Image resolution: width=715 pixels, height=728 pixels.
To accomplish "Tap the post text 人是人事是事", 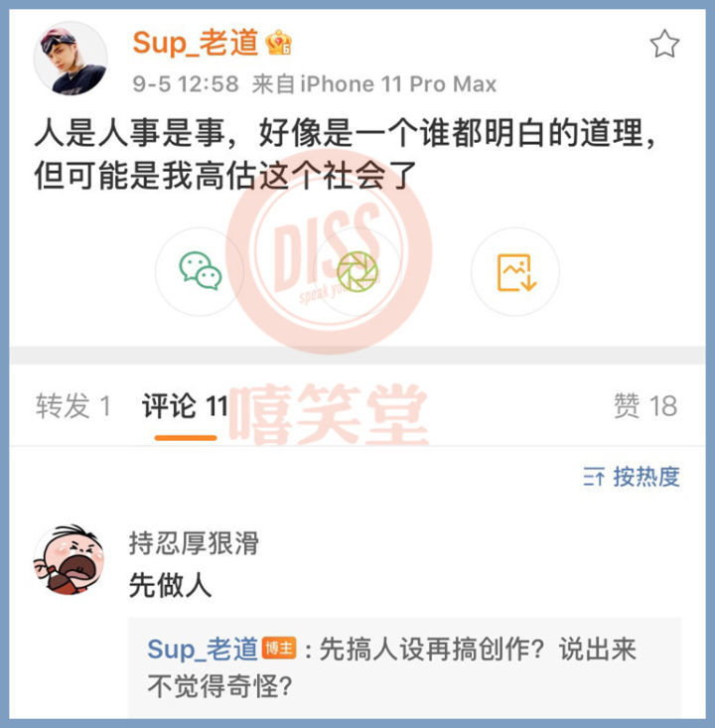I will click(x=130, y=134).
